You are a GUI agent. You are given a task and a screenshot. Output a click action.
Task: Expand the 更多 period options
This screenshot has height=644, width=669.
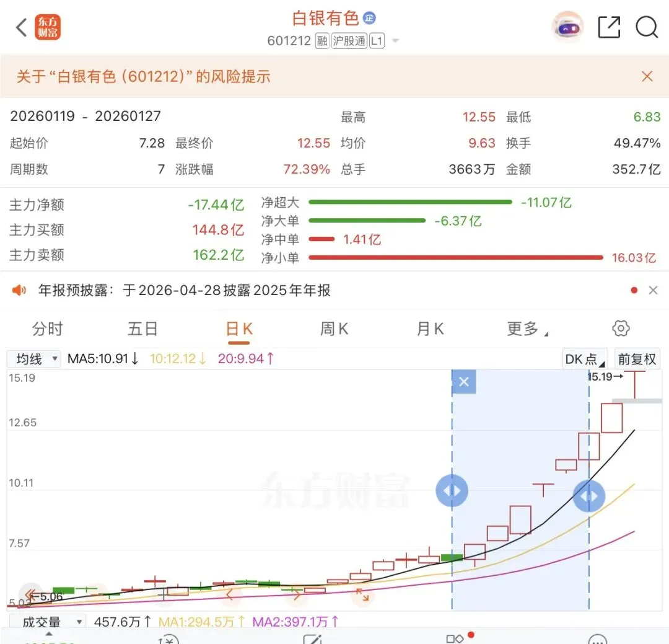click(x=527, y=329)
